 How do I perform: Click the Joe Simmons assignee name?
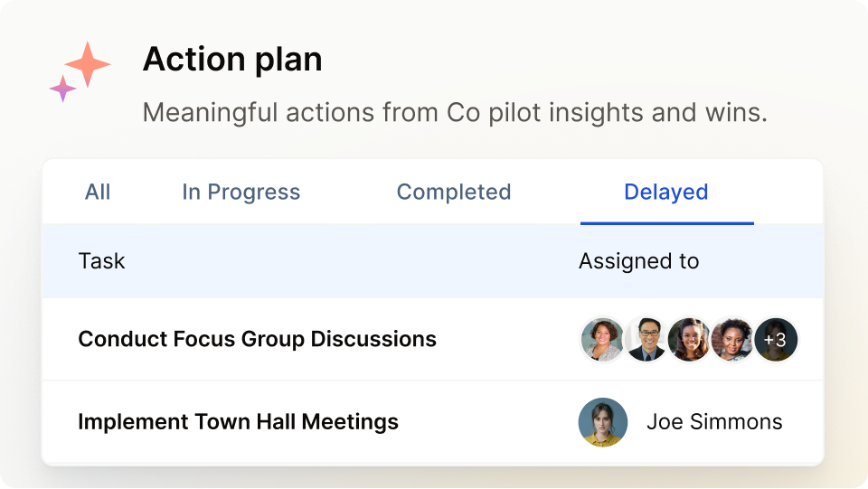[x=714, y=422]
